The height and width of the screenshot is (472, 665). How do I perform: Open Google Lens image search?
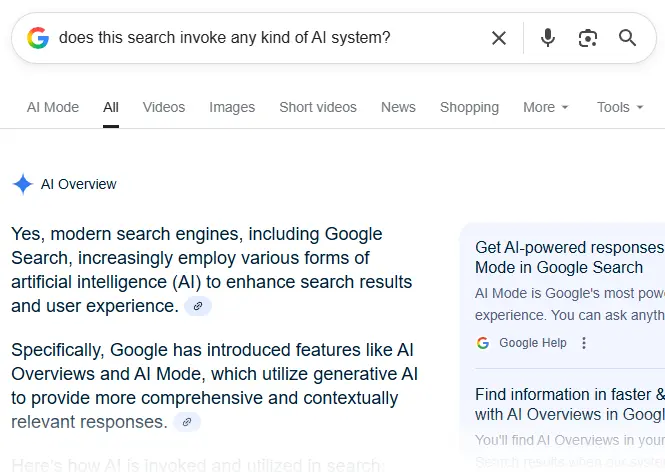click(x=588, y=38)
